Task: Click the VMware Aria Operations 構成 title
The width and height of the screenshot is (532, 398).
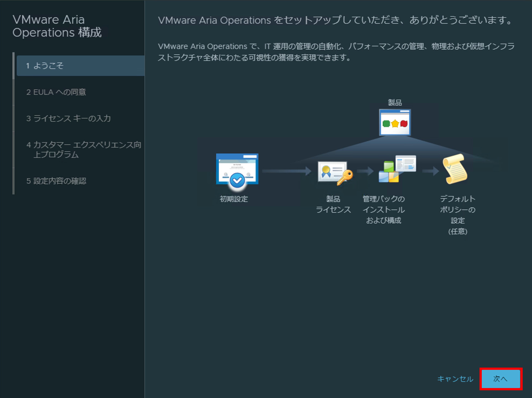Action: pyautogui.click(x=57, y=26)
